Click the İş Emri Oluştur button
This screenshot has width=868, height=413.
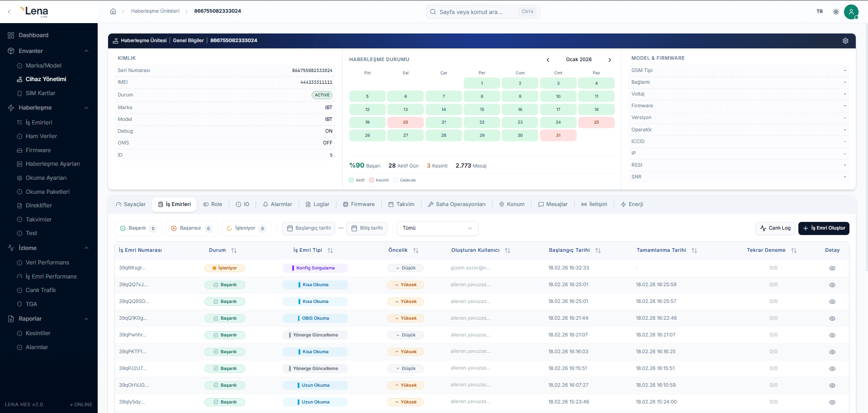(x=823, y=228)
